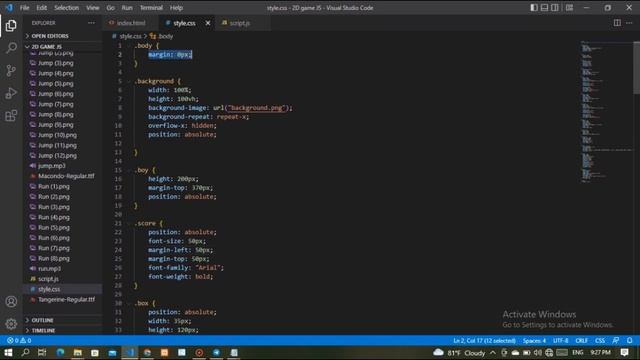Open Macondo-Regular.ttf in the explorer

(x=62, y=176)
